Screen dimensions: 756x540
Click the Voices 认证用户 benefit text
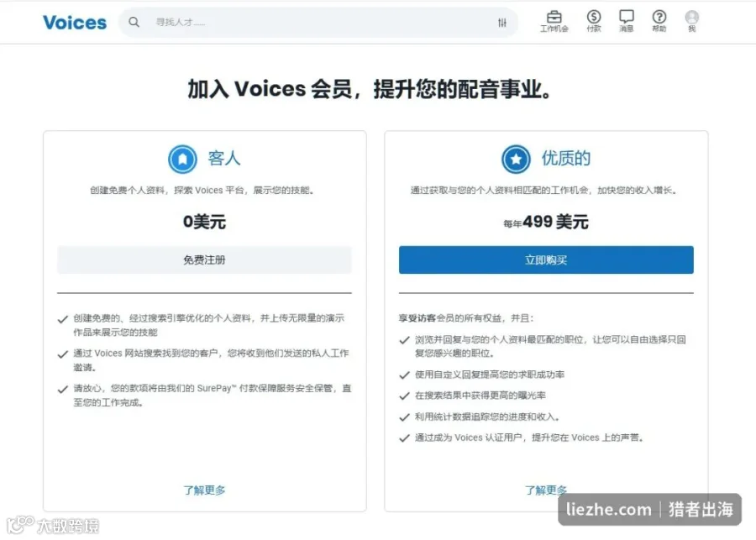tap(529, 438)
